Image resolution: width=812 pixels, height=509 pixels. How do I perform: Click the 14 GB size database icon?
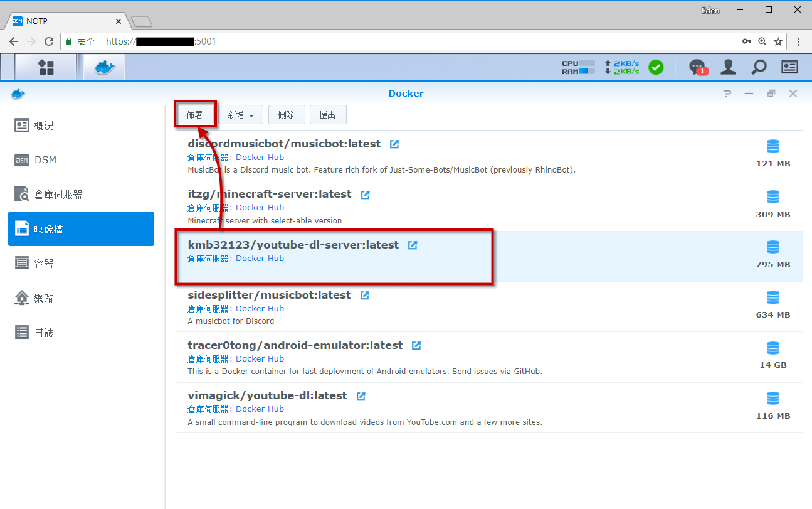[773, 348]
